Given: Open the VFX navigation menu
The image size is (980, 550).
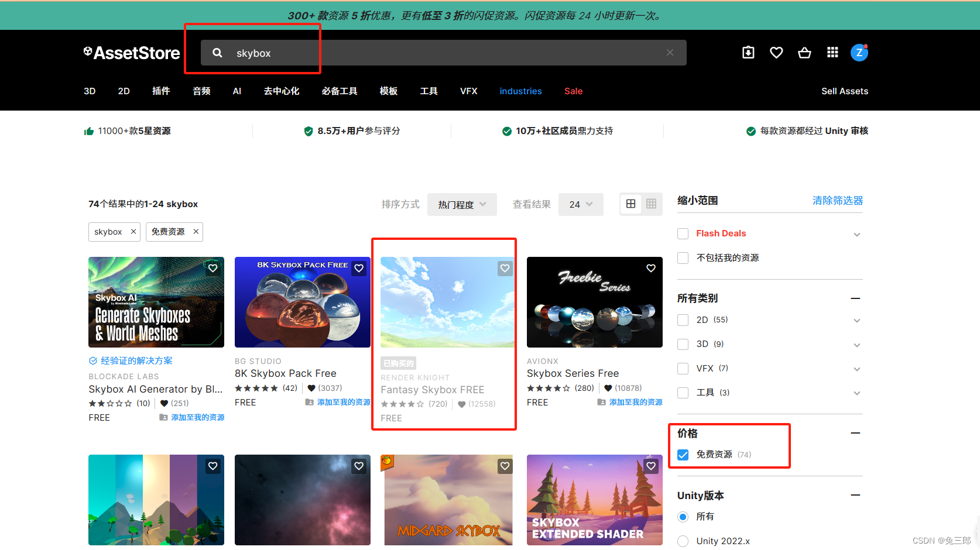Looking at the screenshot, I should [469, 91].
